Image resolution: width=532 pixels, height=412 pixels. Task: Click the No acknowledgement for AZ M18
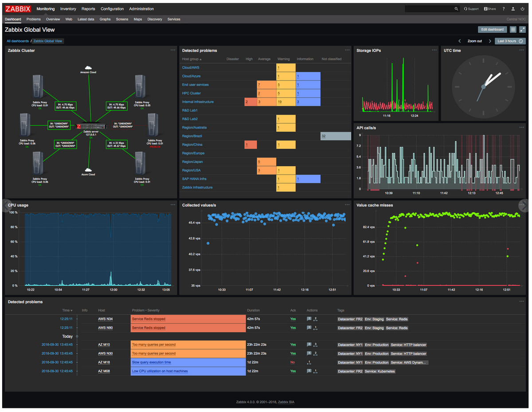292,362
